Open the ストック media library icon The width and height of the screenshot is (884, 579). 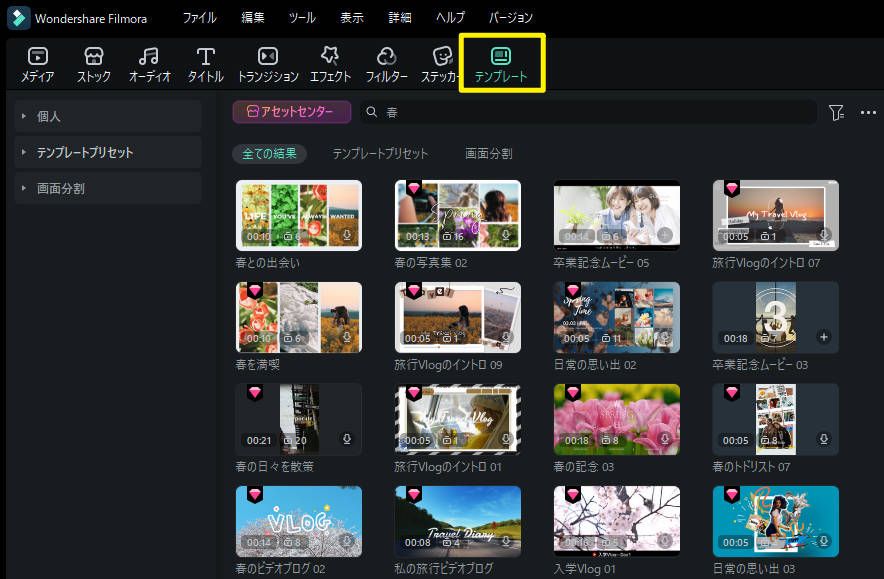tap(93, 63)
